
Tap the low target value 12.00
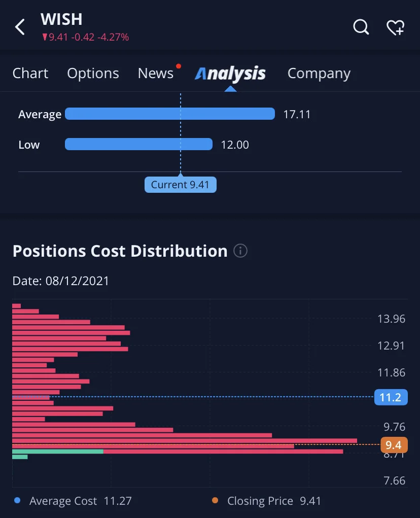pos(235,145)
